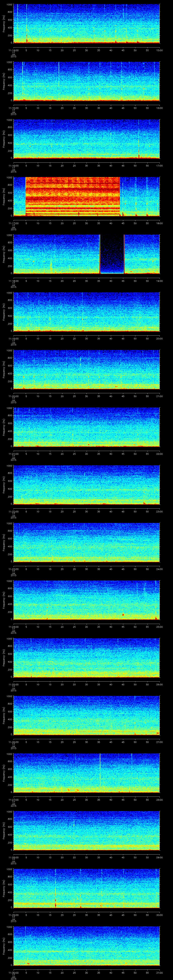Click the 30:00 end time label

[159, 915]
